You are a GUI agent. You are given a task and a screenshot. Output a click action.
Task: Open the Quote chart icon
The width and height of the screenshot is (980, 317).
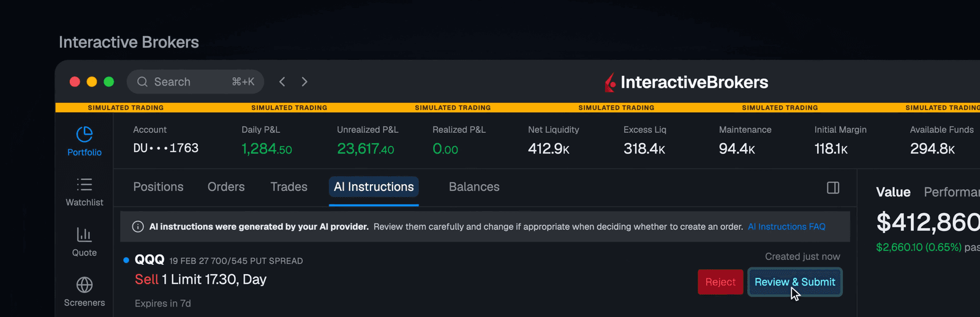point(85,234)
